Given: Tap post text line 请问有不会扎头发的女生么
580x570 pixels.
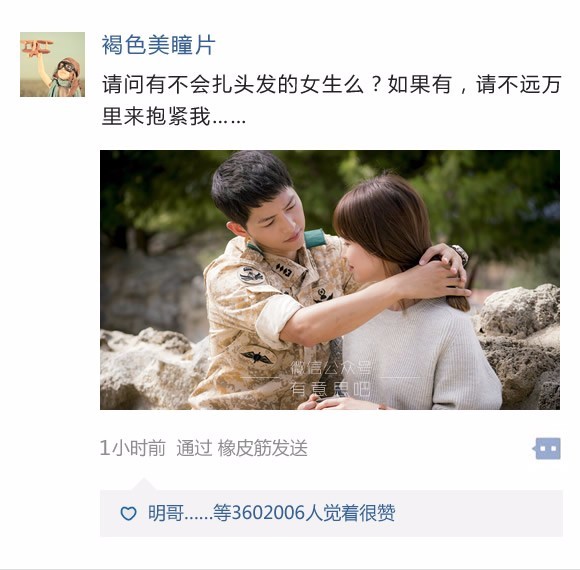Looking at the screenshot, I should tap(233, 85).
